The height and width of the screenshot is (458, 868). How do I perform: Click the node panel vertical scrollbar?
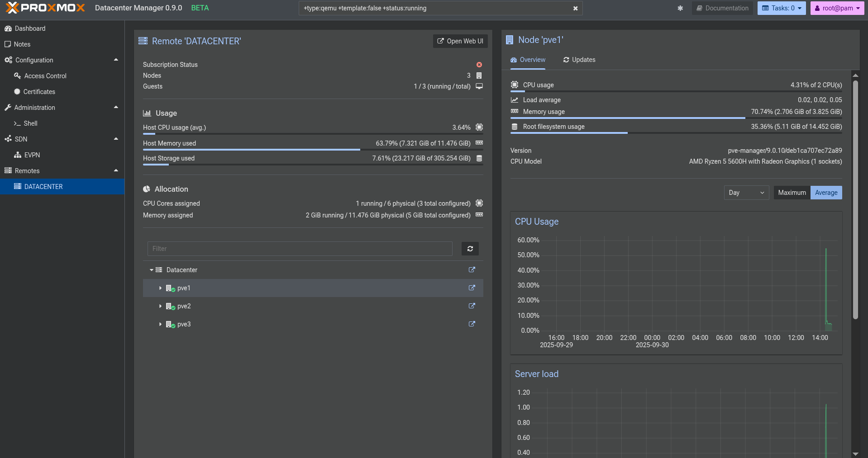[855, 199]
